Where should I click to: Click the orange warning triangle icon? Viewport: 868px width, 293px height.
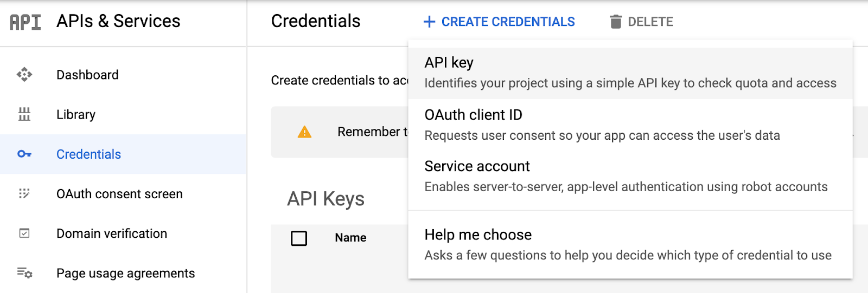coord(304,132)
